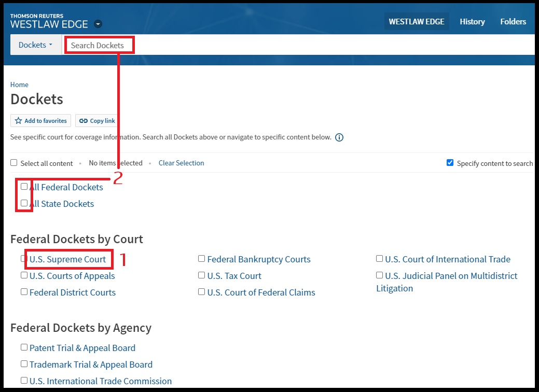
Task: Open Patent Trial & Appeal Board dockets
Action: click(x=82, y=348)
